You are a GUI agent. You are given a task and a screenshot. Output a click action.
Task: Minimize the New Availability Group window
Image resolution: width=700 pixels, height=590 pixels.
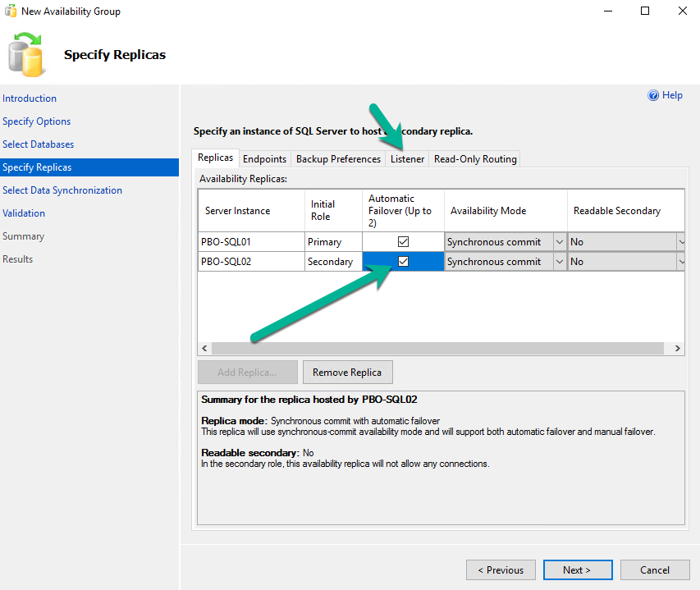click(x=608, y=11)
